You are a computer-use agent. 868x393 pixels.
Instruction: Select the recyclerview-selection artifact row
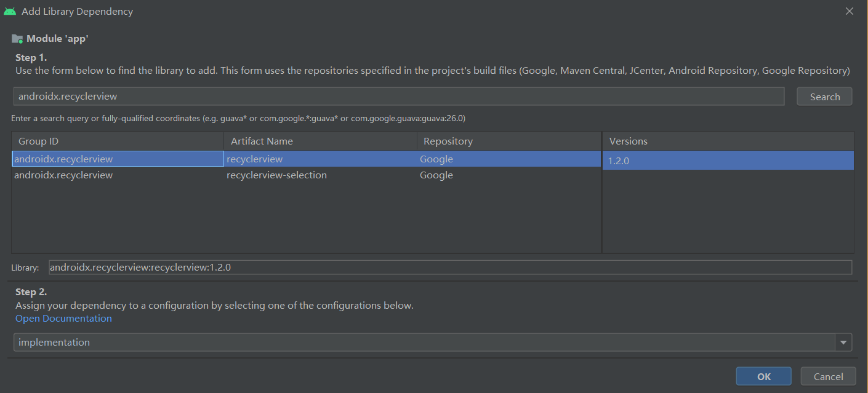coord(306,175)
